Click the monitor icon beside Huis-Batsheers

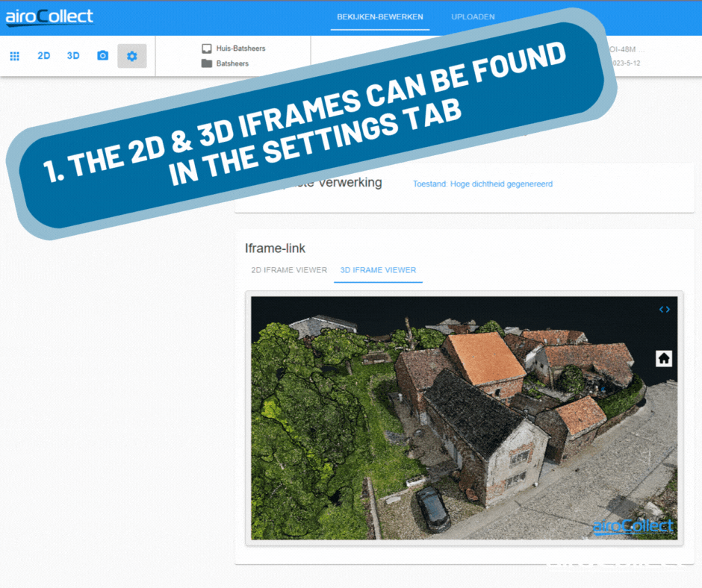pyautogui.click(x=207, y=49)
